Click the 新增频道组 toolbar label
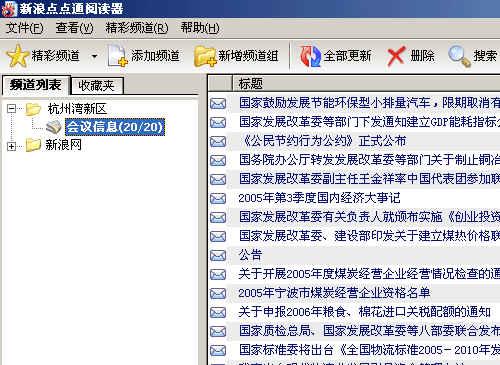 pos(248,56)
